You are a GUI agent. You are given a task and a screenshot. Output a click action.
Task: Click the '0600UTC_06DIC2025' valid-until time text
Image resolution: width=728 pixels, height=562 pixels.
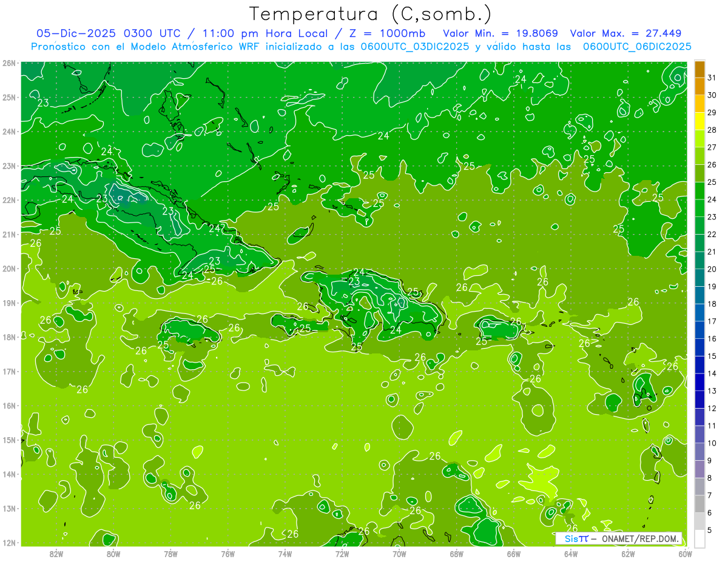click(x=637, y=47)
